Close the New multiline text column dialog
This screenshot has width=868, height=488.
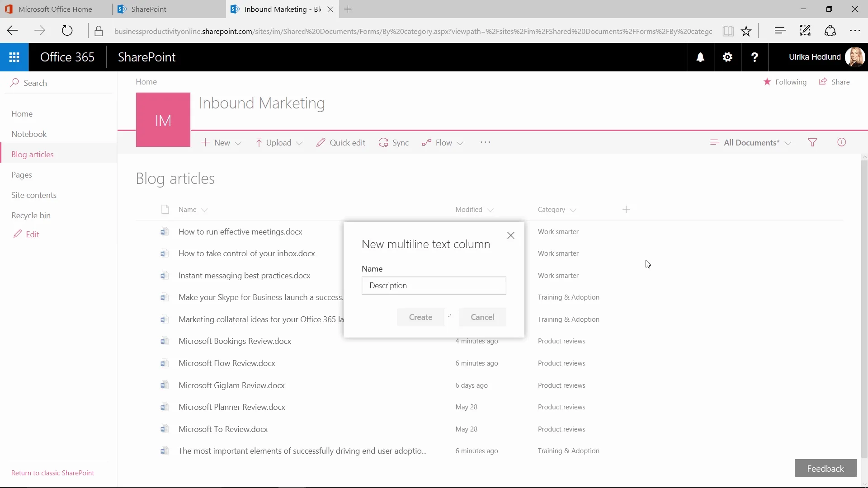coord(510,235)
